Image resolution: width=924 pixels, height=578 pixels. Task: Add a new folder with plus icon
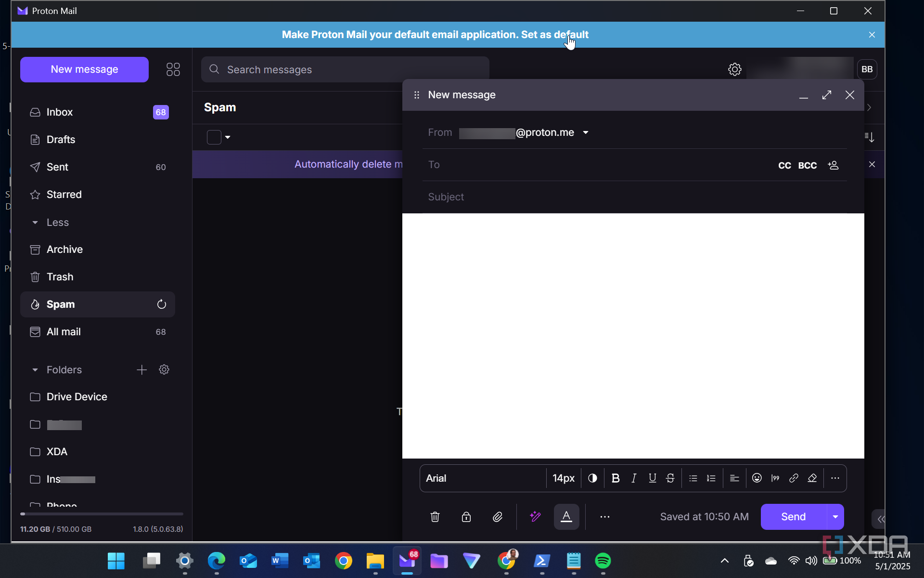point(141,370)
